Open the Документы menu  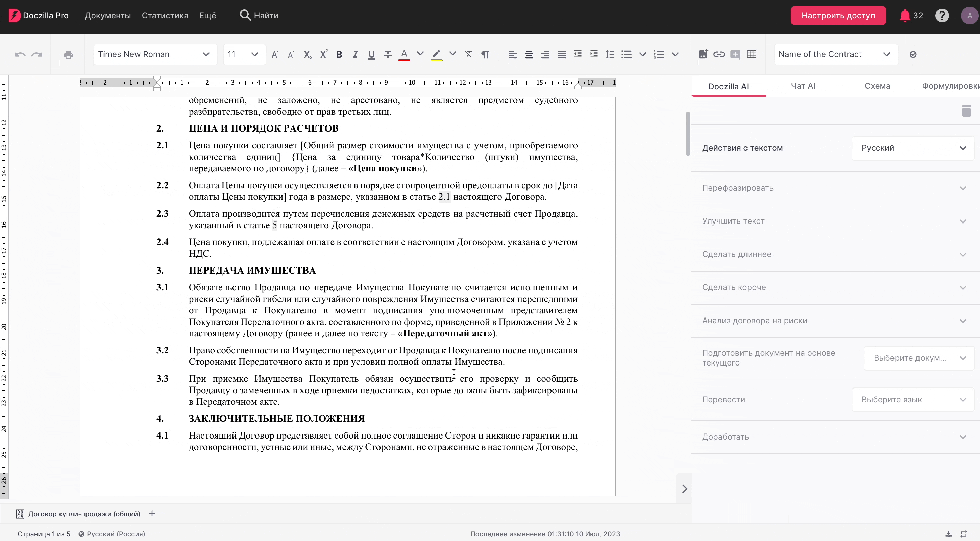[108, 16]
